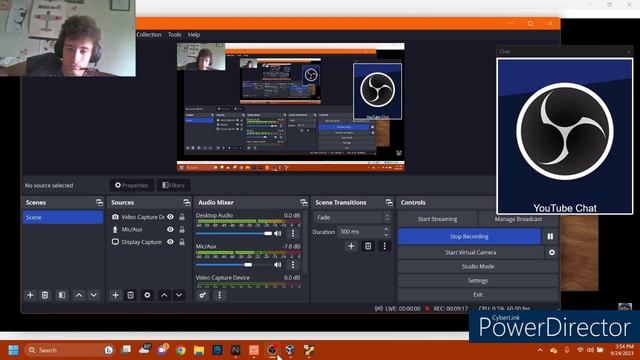
Task: Click YouTube Chat image in Chat dock
Action: (x=565, y=136)
